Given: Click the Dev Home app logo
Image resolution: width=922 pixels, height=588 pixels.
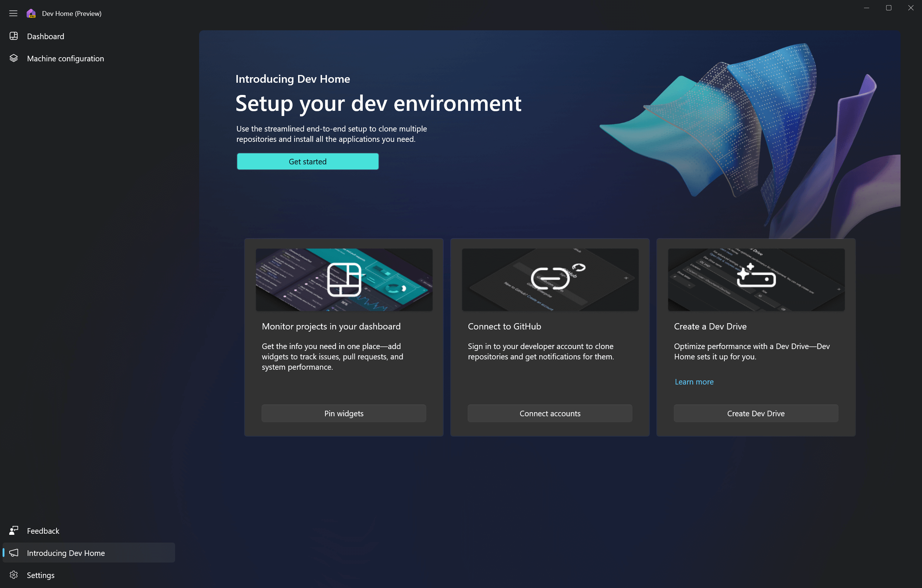Looking at the screenshot, I should [x=31, y=13].
